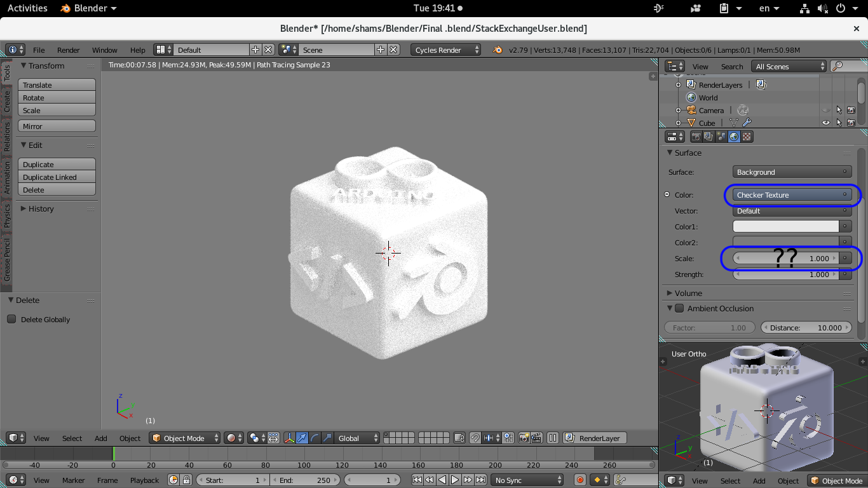
Task: Open the Info editor type selector icon
Action: 15,50
